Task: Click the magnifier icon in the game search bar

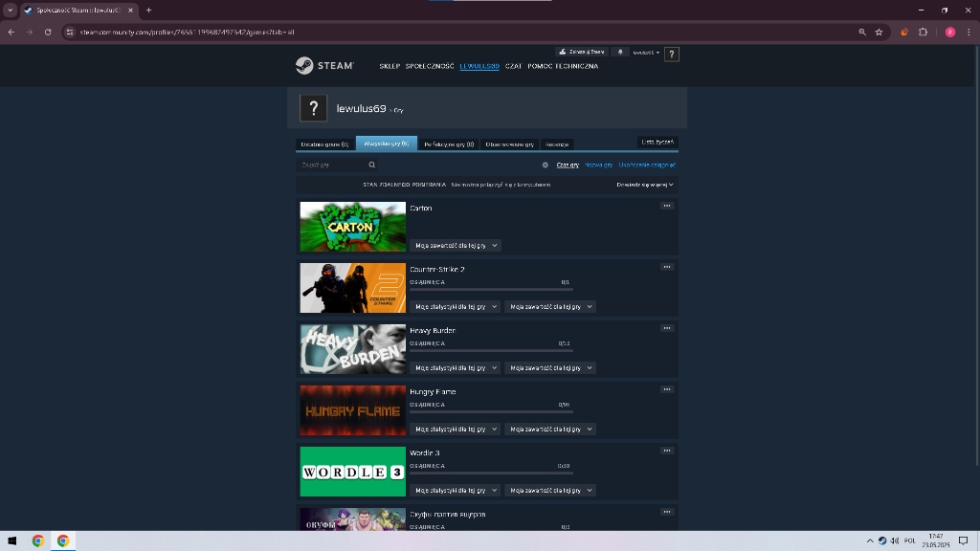Action: coord(372,165)
